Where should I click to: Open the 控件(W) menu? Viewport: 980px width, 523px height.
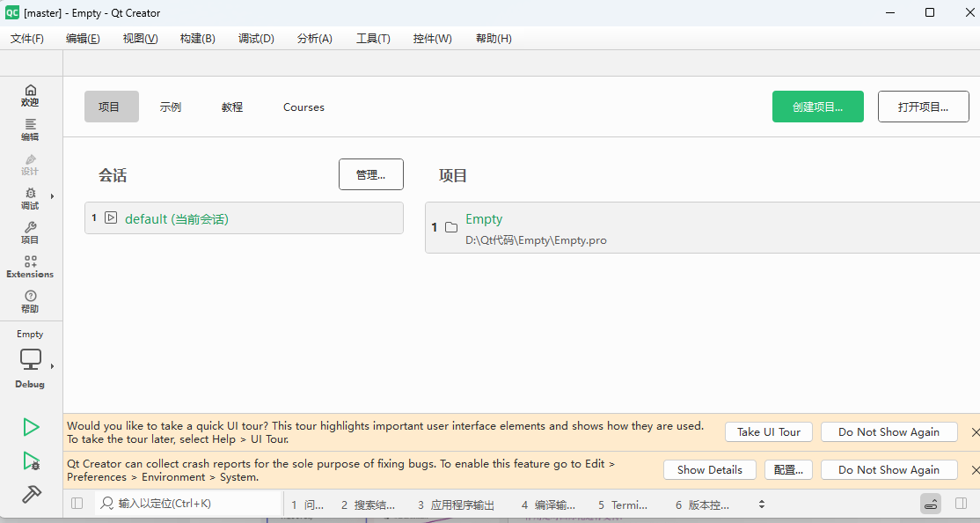point(433,39)
